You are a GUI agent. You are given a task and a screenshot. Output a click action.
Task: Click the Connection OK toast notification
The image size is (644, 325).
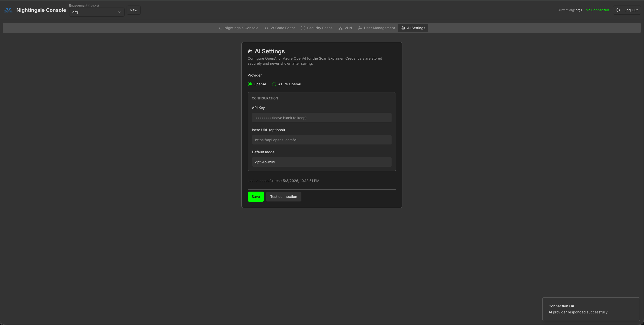[x=591, y=309]
